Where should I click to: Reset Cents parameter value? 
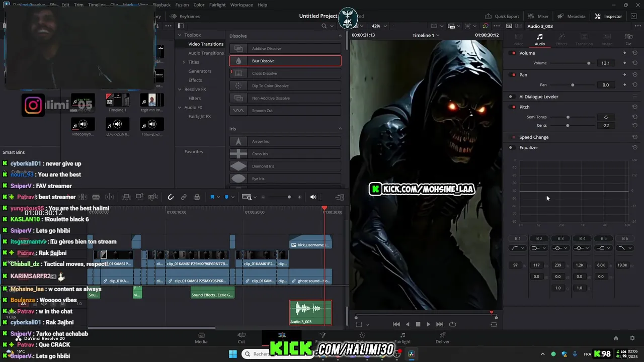(635, 125)
